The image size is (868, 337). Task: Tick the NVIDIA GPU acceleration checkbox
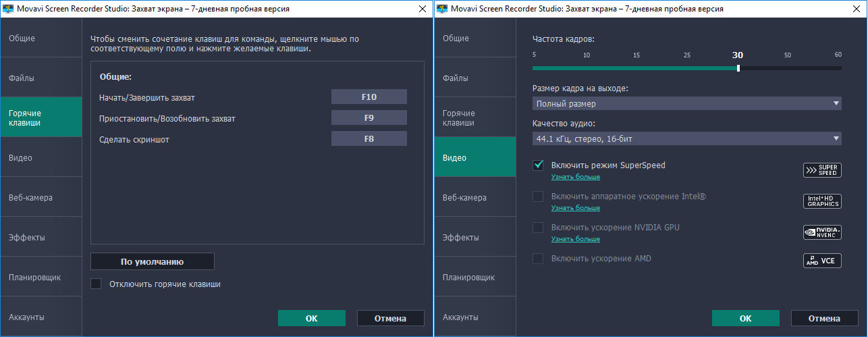point(538,228)
